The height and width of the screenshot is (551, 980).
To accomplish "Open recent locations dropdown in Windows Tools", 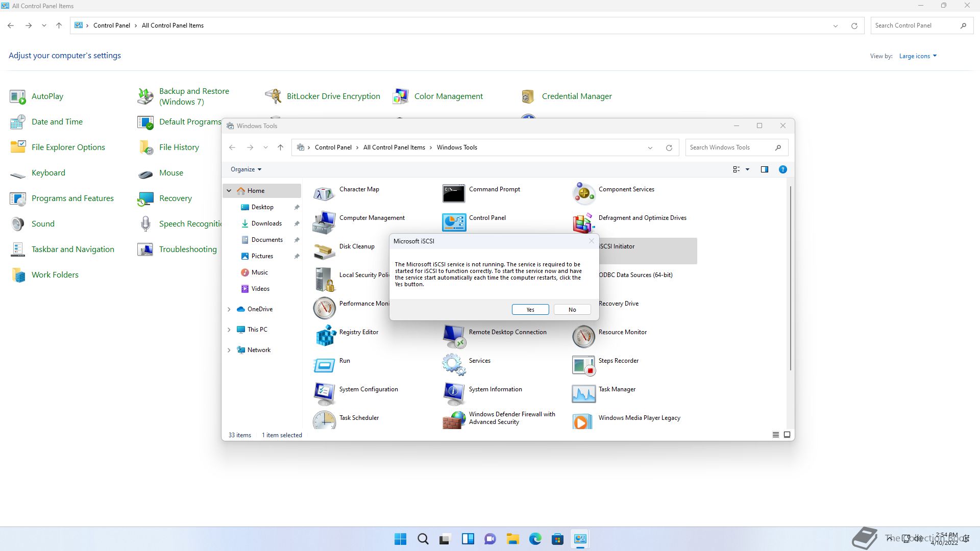I will tap(265, 147).
